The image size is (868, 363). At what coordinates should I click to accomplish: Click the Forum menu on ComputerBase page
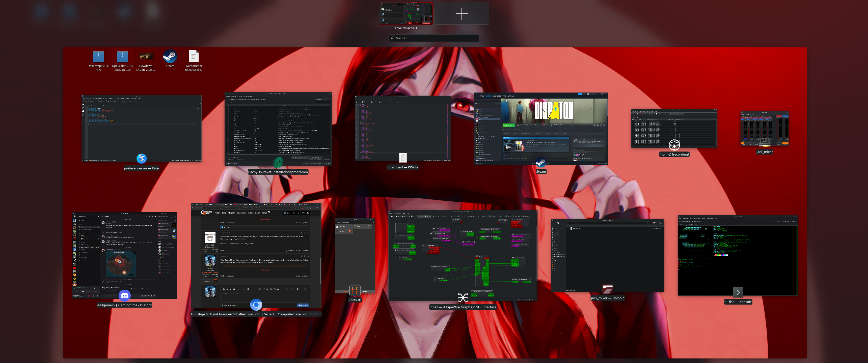[x=265, y=213]
